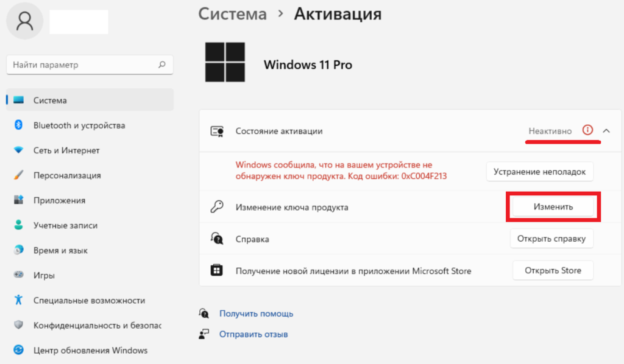Click the key icon next to Изменение ключа продукта
The width and height of the screenshot is (624, 364).
point(216,206)
